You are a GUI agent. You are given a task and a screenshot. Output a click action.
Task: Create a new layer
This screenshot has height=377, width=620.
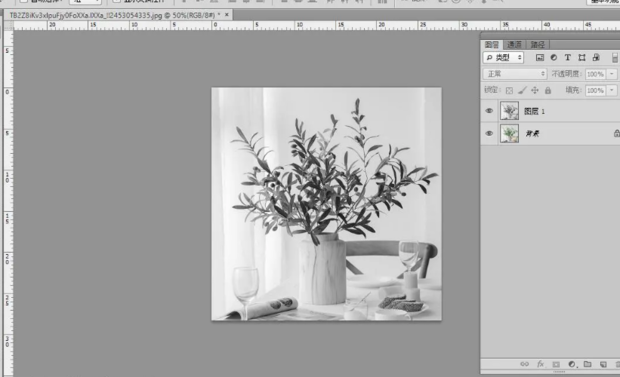point(603,364)
